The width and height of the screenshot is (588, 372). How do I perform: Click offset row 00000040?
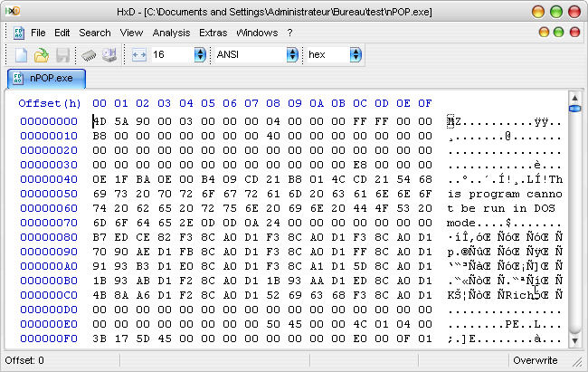[49, 179]
